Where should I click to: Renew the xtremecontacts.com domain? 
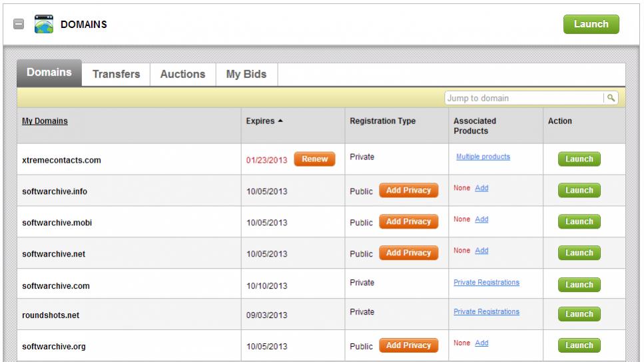pyautogui.click(x=314, y=159)
